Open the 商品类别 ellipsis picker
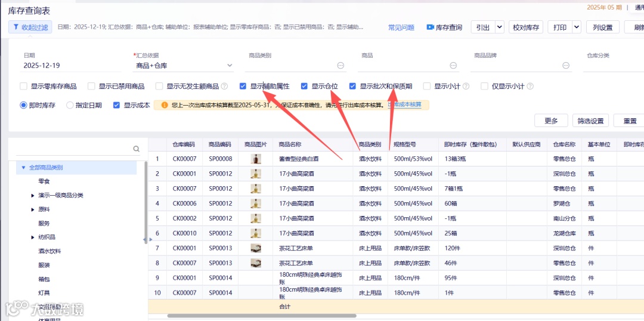Viewport: 644px width, 321px height. pyautogui.click(x=340, y=66)
